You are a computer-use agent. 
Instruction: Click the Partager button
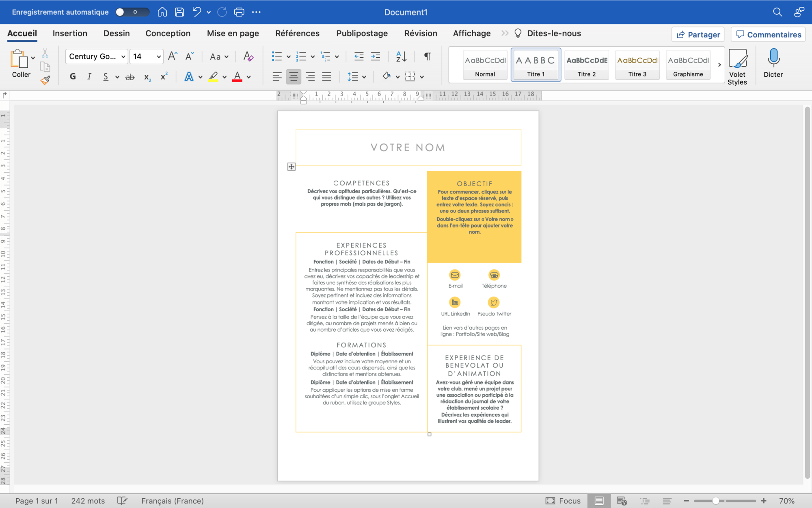tap(698, 35)
